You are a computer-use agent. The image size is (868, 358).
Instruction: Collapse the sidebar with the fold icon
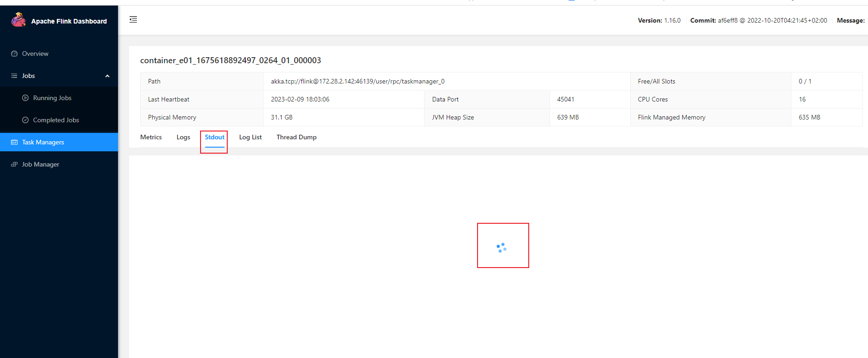[133, 19]
